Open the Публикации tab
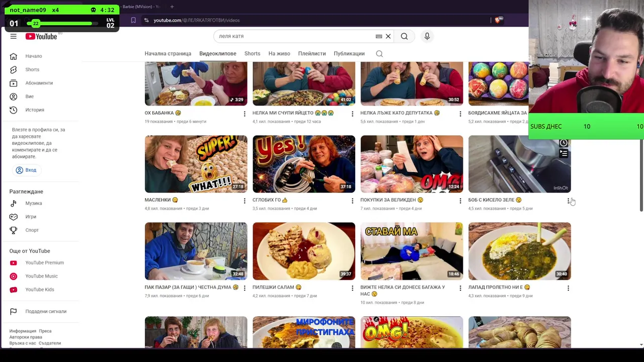 [349, 53]
